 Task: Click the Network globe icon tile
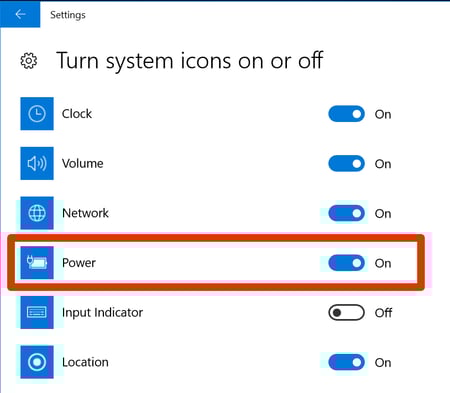coord(37,213)
